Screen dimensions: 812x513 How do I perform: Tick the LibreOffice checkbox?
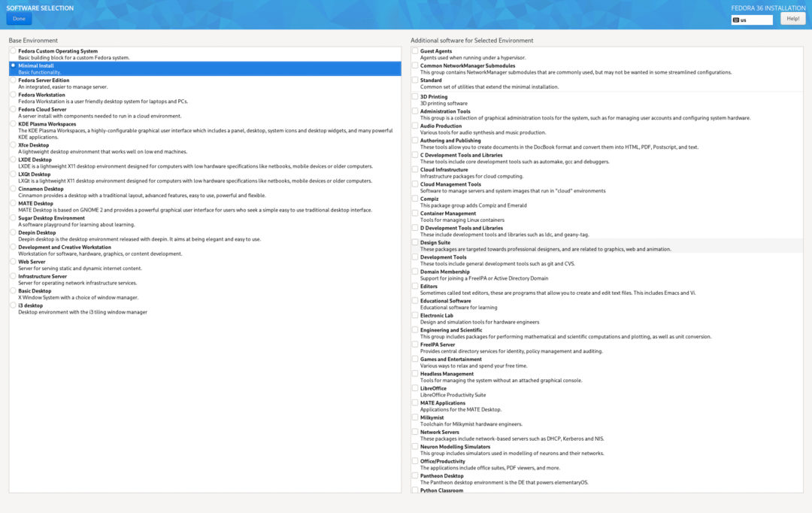(x=415, y=387)
